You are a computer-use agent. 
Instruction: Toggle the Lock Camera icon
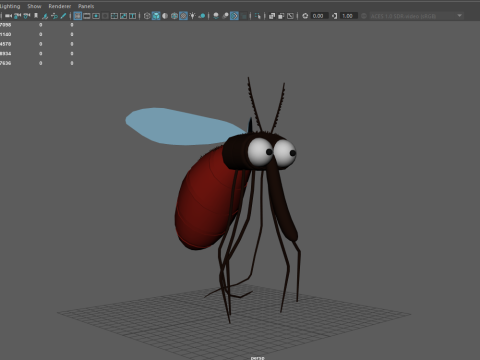tap(18, 16)
